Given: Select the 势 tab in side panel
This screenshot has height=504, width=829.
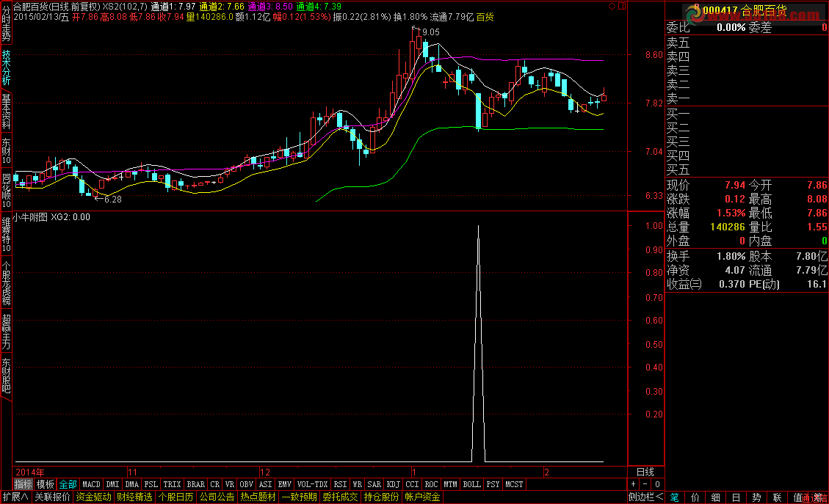Looking at the screenshot, I should (x=756, y=497).
